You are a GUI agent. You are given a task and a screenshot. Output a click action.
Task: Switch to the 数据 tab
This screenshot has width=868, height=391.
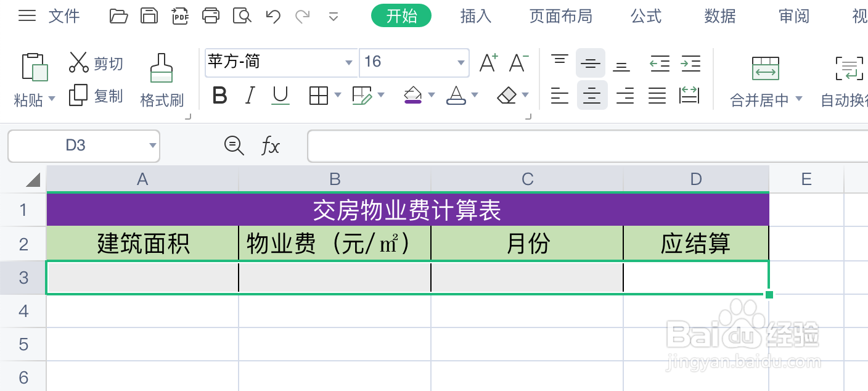(720, 16)
